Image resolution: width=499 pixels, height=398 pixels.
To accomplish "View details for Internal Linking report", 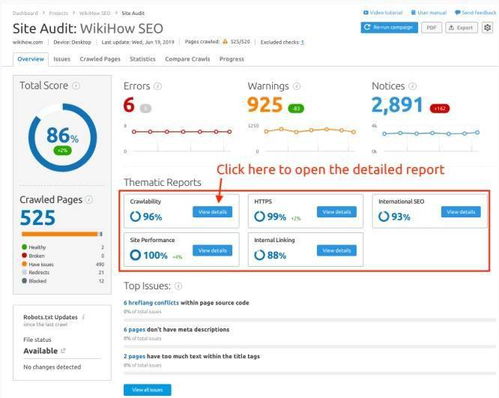I will (x=337, y=250).
